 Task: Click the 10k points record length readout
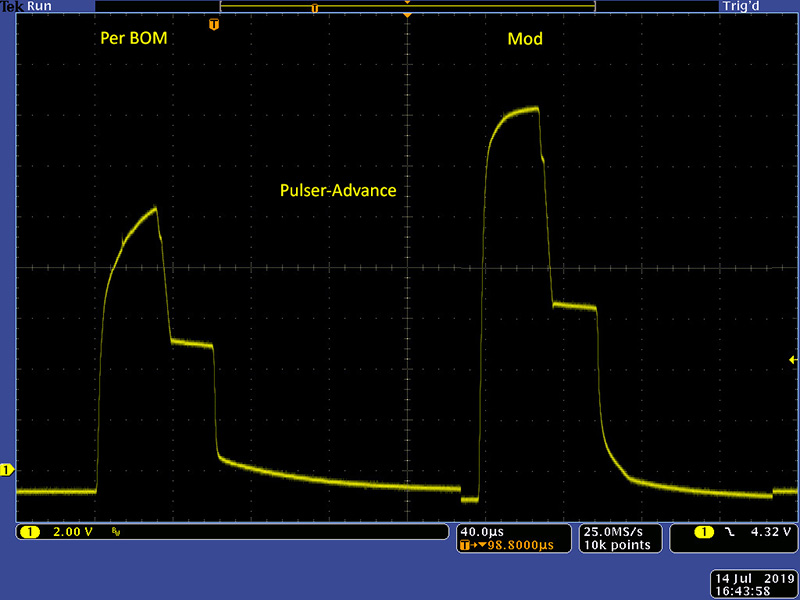(x=612, y=545)
